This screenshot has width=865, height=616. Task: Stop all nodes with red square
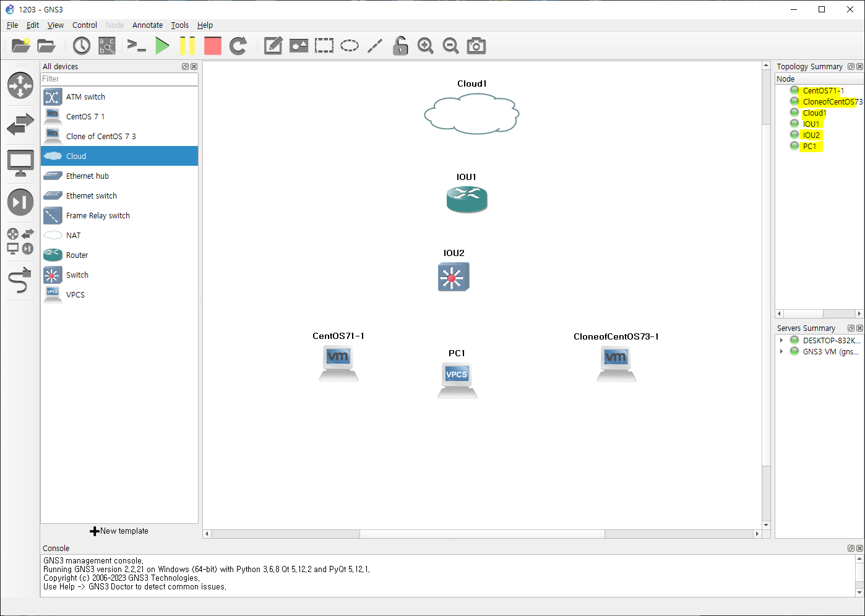tap(213, 46)
